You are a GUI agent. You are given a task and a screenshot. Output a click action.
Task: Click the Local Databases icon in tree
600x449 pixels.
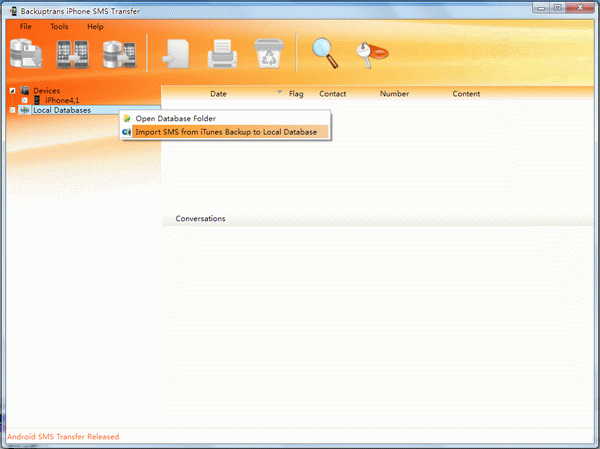[24, 110]
